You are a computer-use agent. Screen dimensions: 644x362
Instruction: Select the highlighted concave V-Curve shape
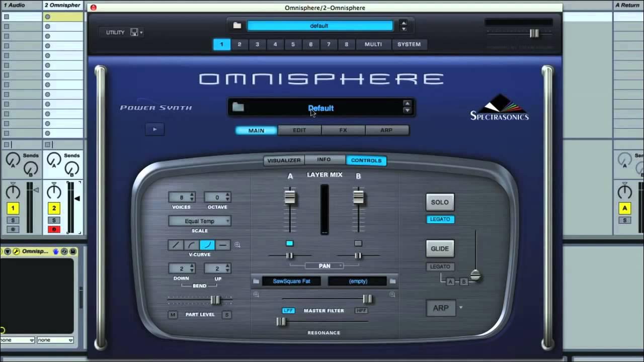coord(207,245)
